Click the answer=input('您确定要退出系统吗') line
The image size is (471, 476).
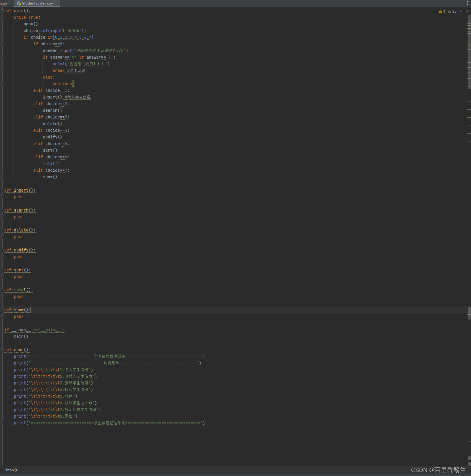(x=86, y=50)
